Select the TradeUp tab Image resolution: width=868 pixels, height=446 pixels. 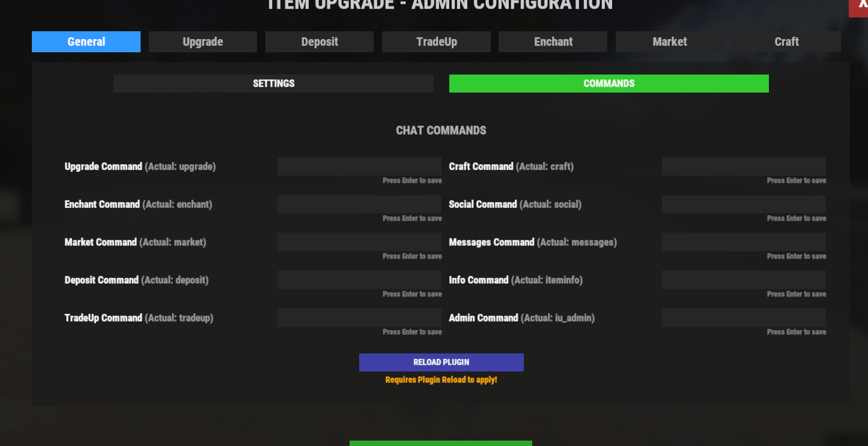click(436, 41)
